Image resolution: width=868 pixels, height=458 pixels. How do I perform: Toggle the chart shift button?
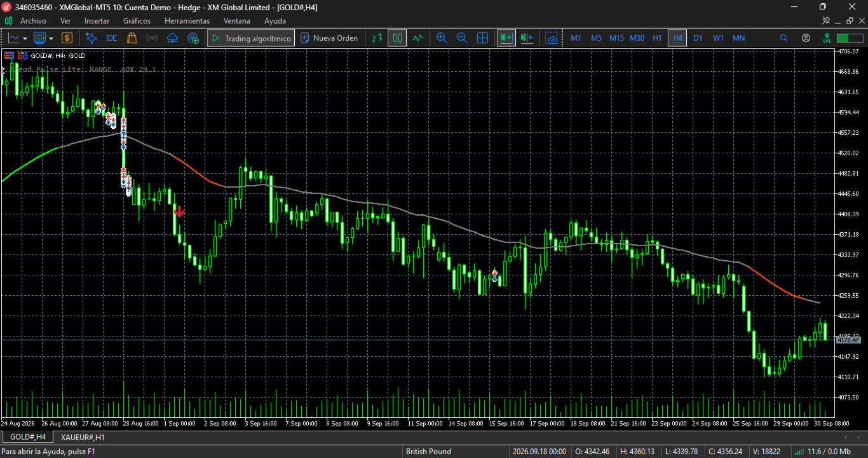pyautogui.click(x=527, y=38)
